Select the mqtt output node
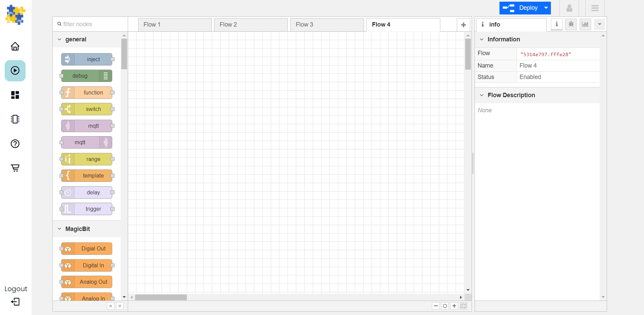Viewport: 644px width, 315px height. tap(87, 143)
